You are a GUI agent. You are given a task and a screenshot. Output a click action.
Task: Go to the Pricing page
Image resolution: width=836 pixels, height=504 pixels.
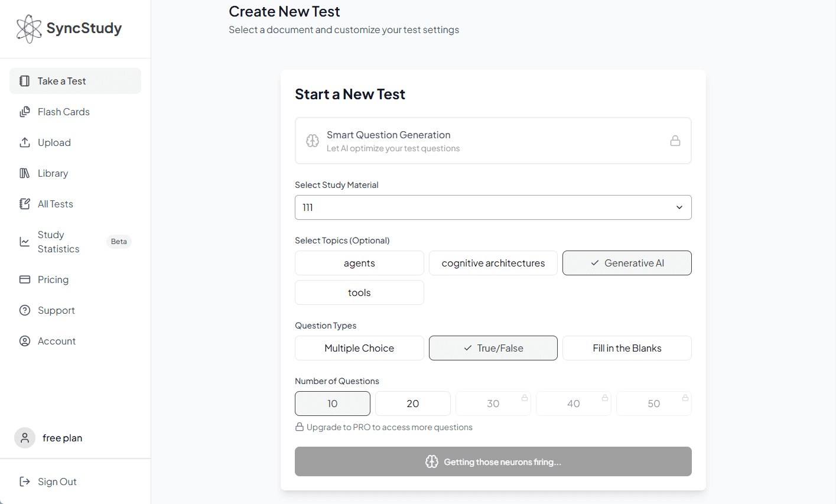coord(53,279)
